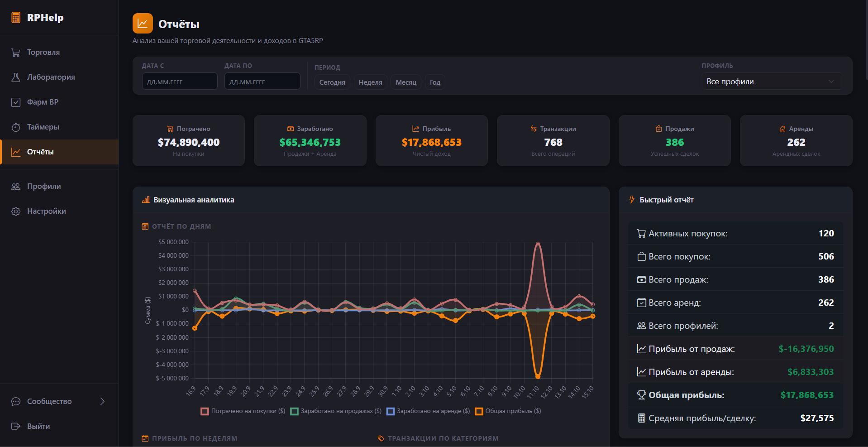The image size is (868, 447).
Task: Open the Торговля menu section
Action: point(59,53)
